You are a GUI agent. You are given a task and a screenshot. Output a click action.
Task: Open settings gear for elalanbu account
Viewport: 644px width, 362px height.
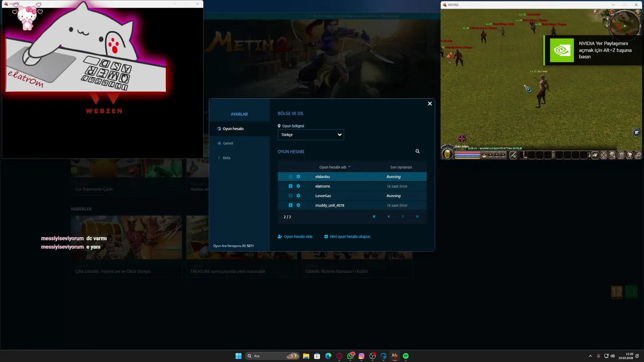298,176
